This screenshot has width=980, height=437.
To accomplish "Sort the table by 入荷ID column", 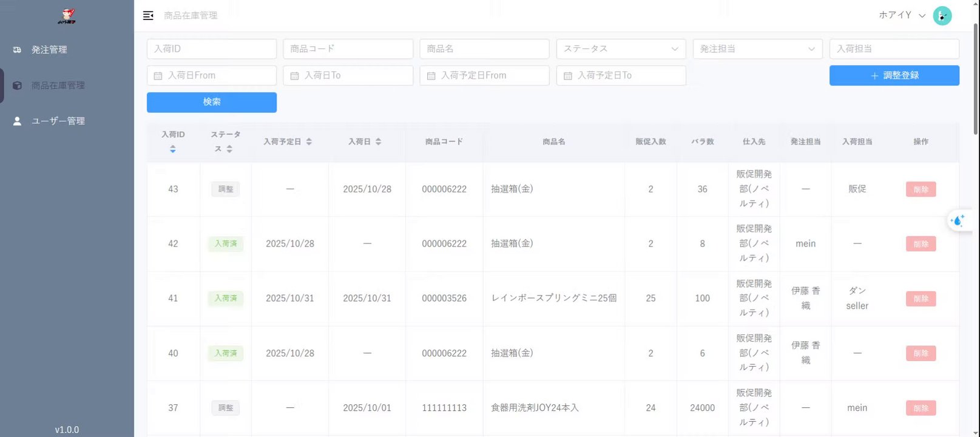I will [x=173, y=149].
